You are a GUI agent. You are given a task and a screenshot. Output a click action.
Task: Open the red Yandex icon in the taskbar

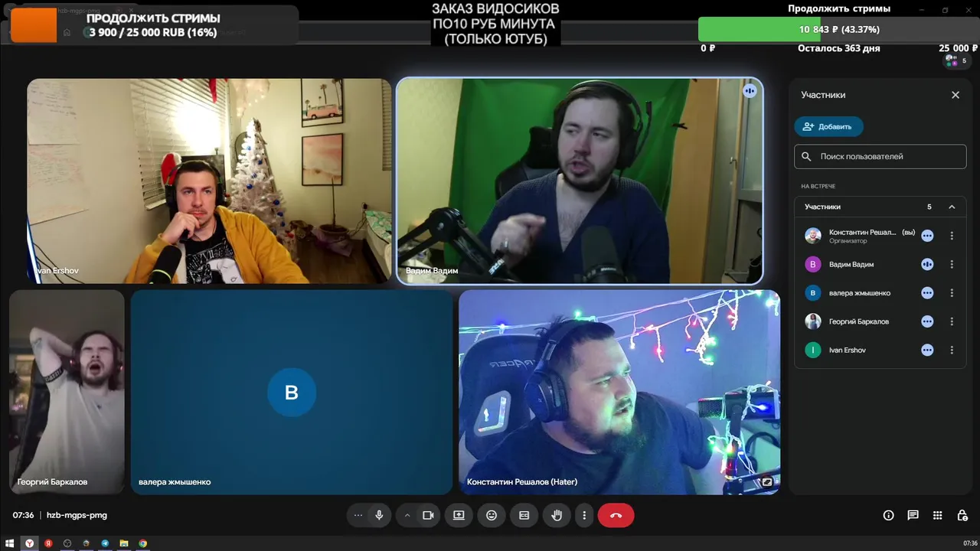point(48,543)
